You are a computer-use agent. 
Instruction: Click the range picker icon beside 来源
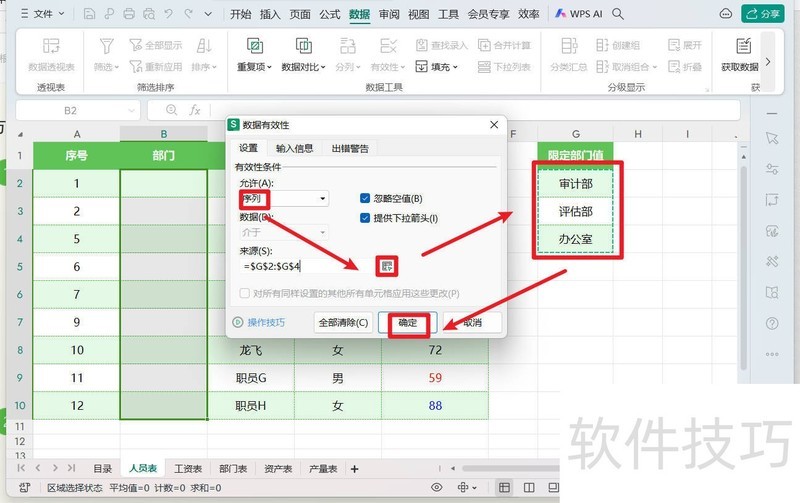click(x=386, y=266)
